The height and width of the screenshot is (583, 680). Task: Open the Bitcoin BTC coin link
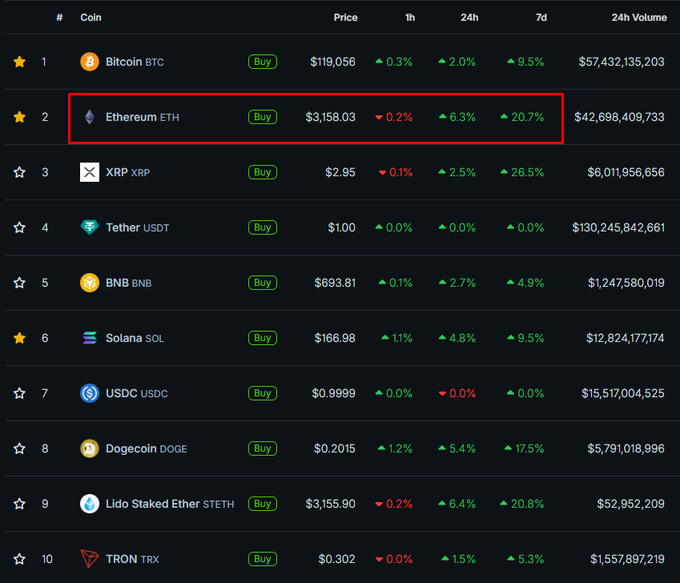tap(135, 62)
